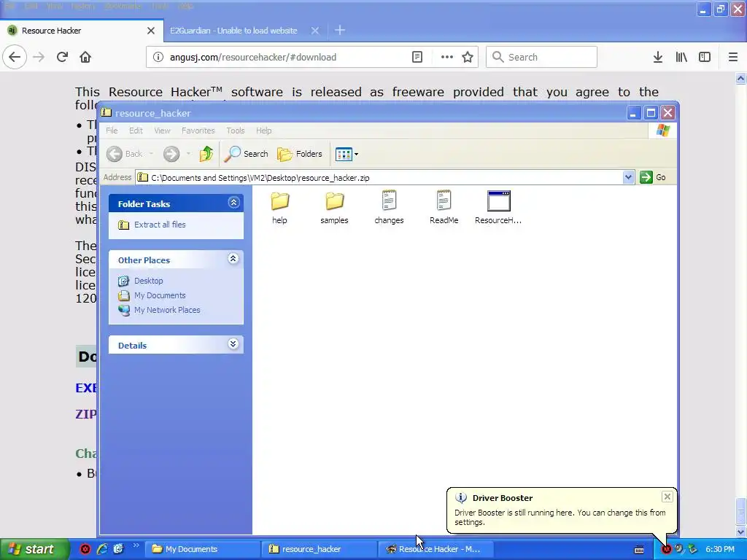Go to browser home page
Image resolution: width=747 pixels, height=560 pixels.
click(x=85, y=57)
